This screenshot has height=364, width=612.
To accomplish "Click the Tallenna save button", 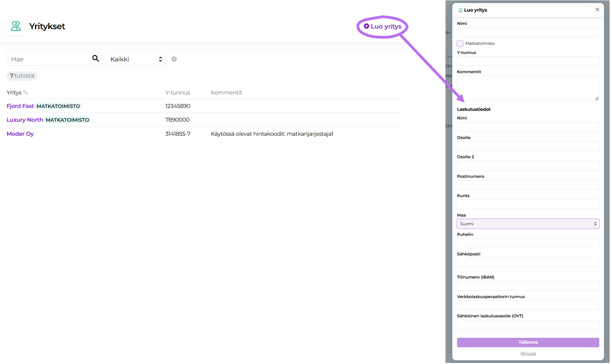I will (528, 342).
